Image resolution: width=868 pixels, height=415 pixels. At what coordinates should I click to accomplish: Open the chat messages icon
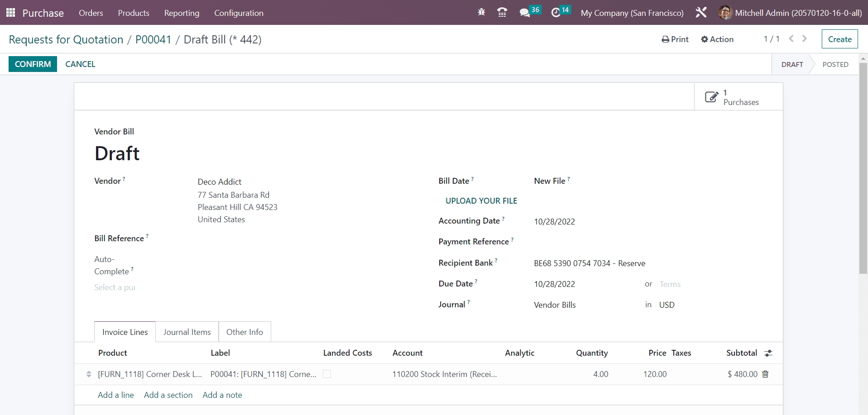[x=525, y=13]
